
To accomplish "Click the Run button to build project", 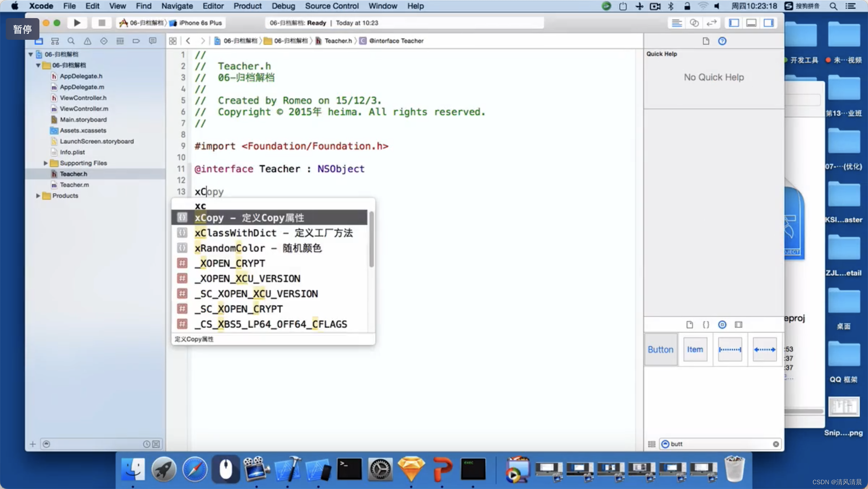I will (76, 23).
